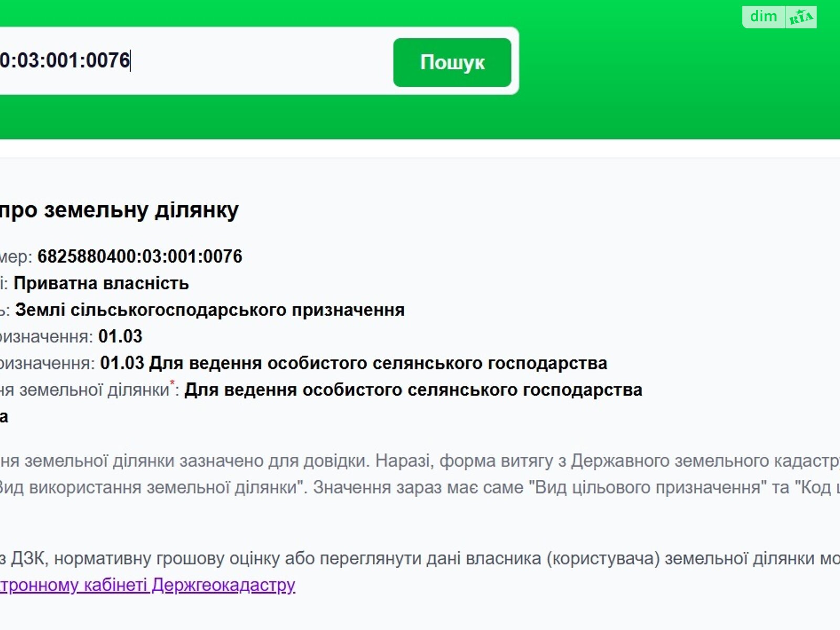Click the 'нормативну грошову оцінку' text

(x=167, y=559)
